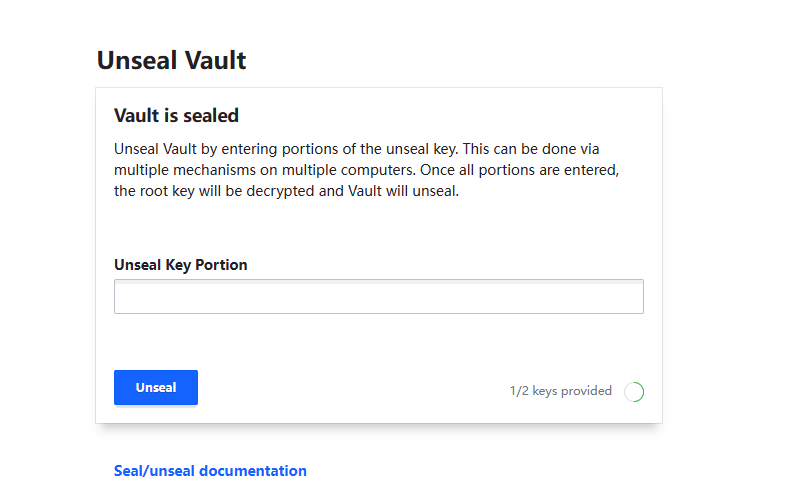The image size is (785, 499).
Task: Click the word "sealed" in the subheading
Action: (211, 116)
